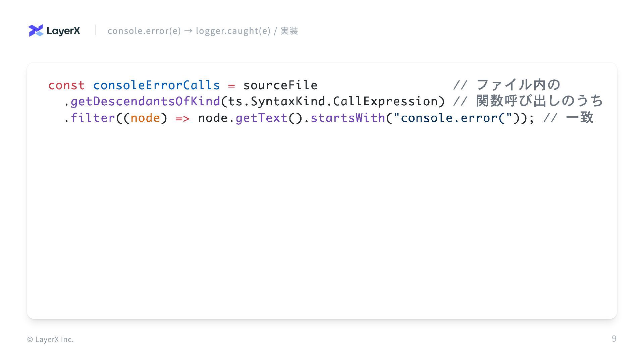Click the logger.caught(e) title segment
The image size is (644, 362).
[x=233, y=31]
